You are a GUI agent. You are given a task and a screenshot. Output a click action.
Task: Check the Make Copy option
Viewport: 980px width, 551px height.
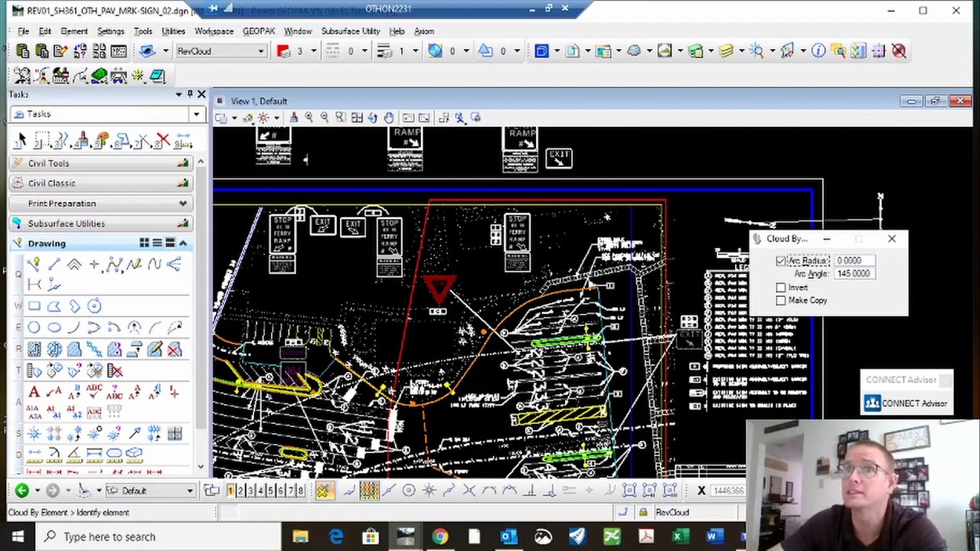click(780, 301)
